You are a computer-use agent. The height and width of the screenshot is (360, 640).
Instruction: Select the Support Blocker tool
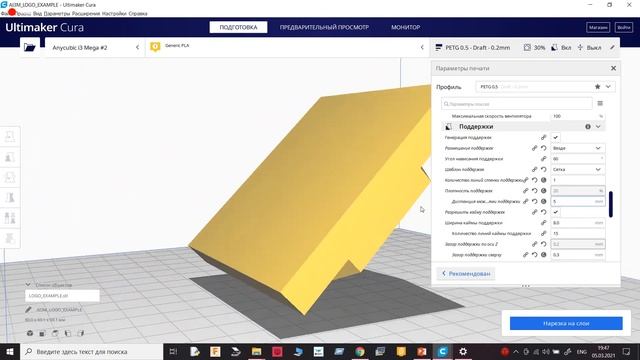10,238
